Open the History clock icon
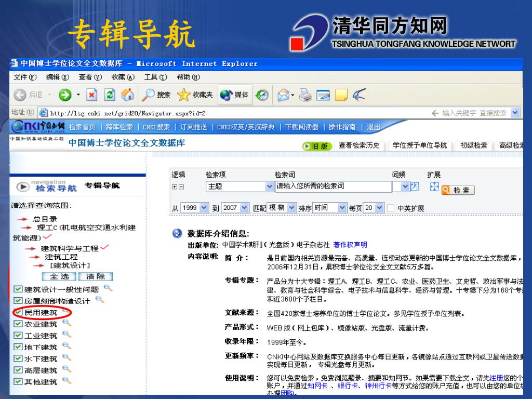This screenshot has height=399, width=532. [x=262, y=95]
